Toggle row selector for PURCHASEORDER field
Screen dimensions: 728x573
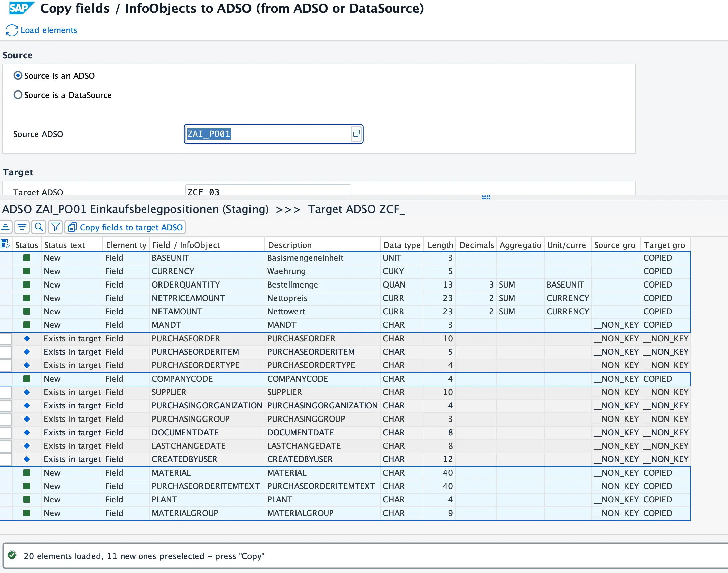pyautogui.click(x=6, y=339)
